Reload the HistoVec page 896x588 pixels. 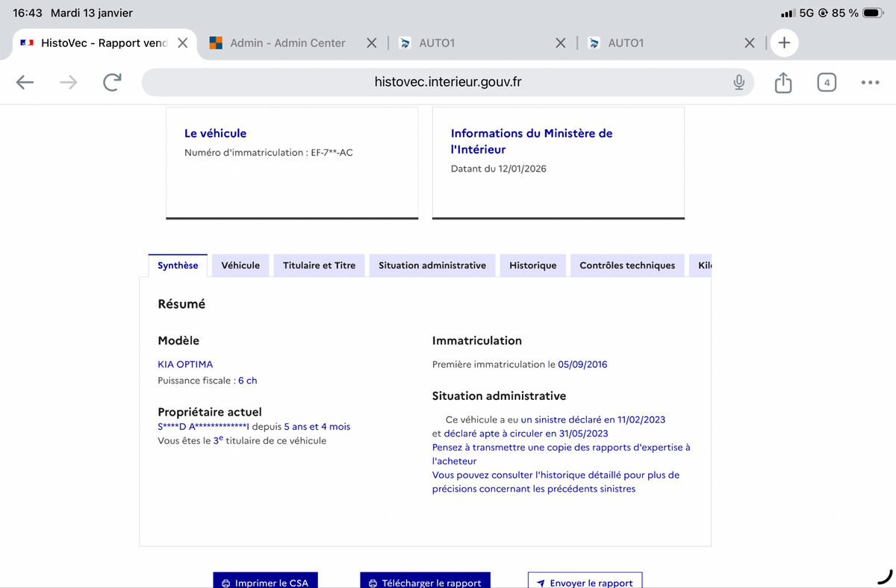coord(112,82)
